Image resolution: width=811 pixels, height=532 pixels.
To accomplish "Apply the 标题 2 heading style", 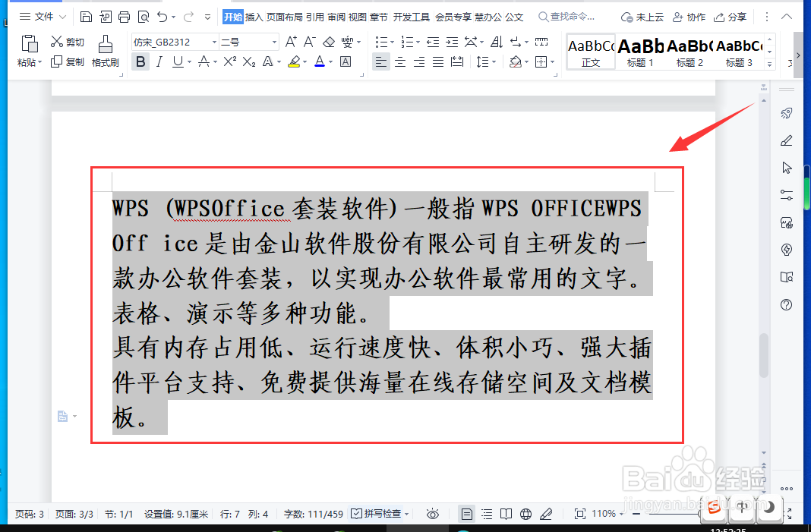I will (690, 52).
